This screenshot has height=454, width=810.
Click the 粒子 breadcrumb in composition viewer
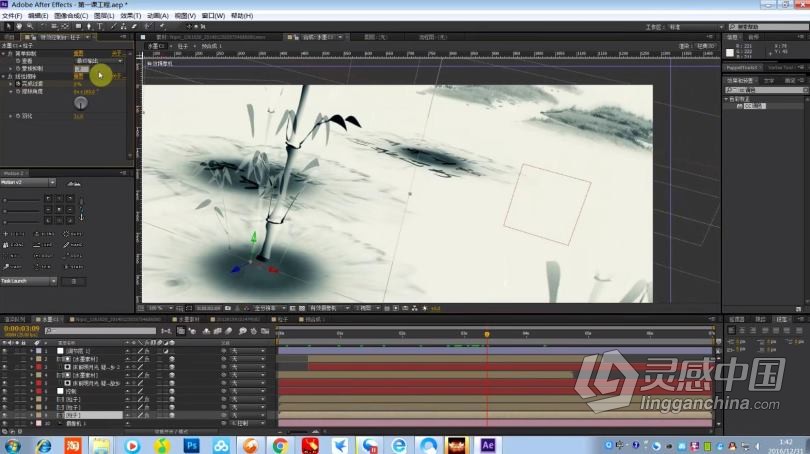[183, 46]
